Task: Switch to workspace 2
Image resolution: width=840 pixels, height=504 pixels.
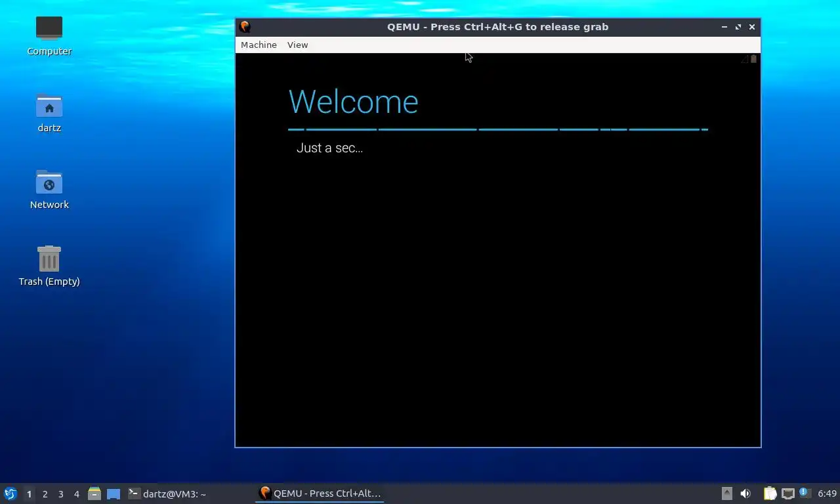Action: [45, 493]
